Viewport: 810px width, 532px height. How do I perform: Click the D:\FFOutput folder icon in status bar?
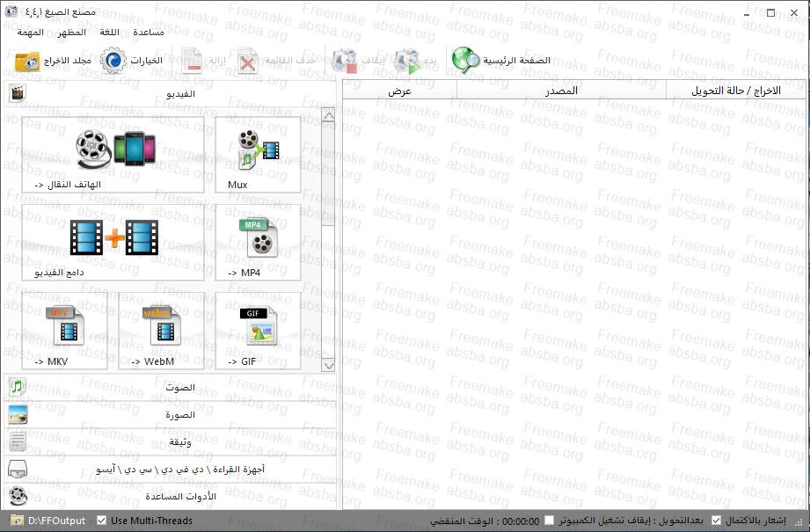[x=17, y=521]
